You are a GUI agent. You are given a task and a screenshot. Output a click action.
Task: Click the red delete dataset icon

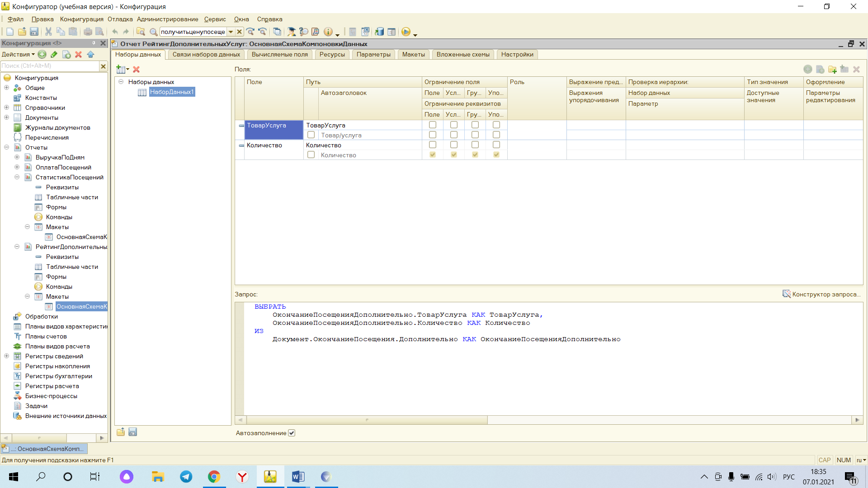136,69
